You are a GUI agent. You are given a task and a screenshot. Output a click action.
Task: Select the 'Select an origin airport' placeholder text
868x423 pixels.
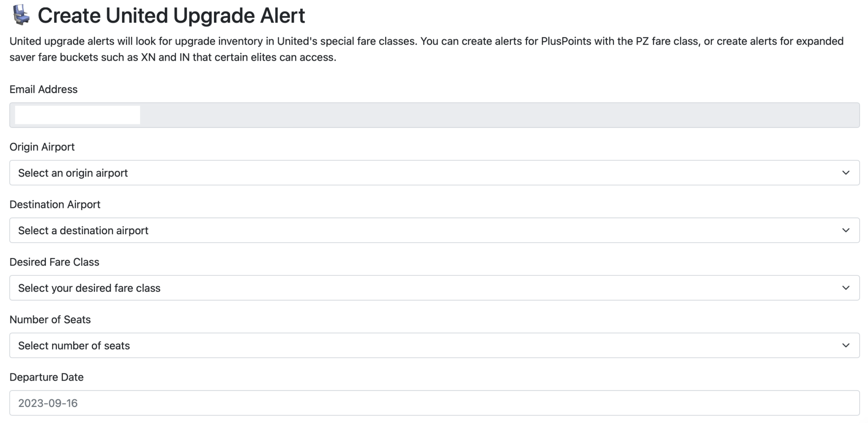[72, 173]
